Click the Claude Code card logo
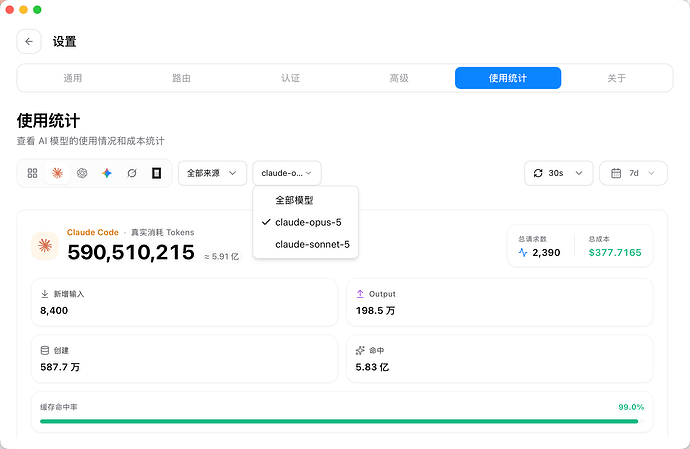This screenshot has height=449, width=690. click(x=45, y=246)
